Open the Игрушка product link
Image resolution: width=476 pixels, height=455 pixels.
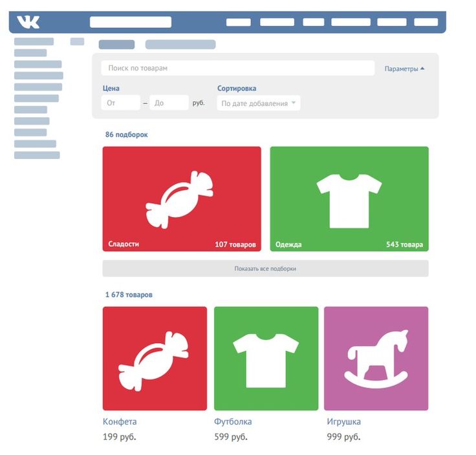(343, 421)
